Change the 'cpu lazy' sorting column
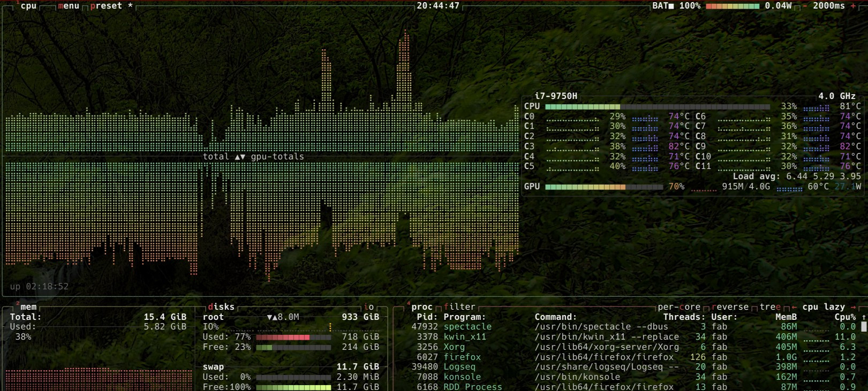This screenshot has width=868, height=391. [824, 307]
